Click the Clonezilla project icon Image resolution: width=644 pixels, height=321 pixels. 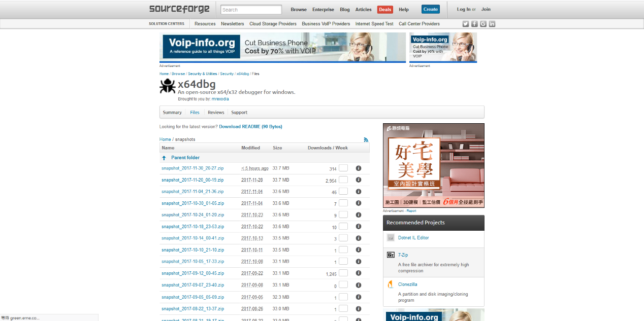(x=390, y=284)
